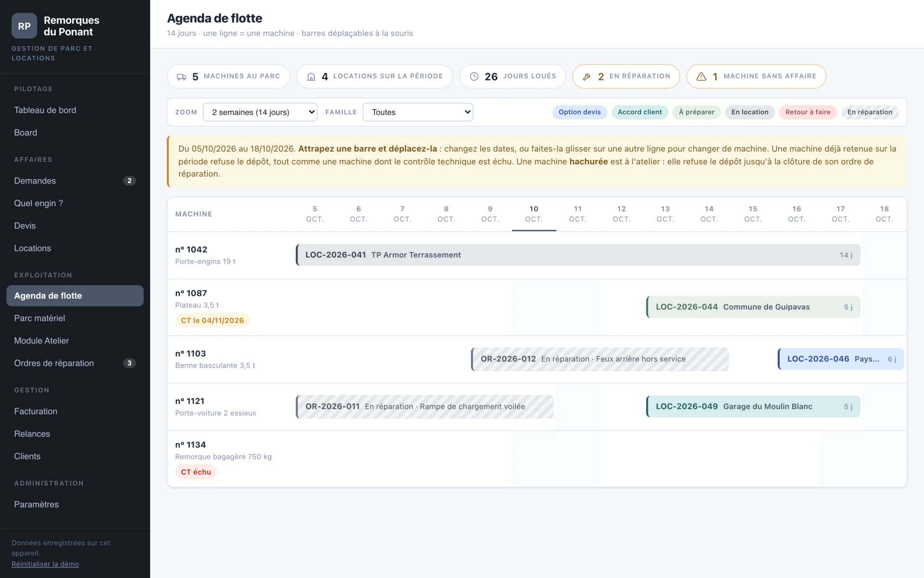Select Agenda de flotte menu item
Screen dimensions: 924x578
coord(75,296)
